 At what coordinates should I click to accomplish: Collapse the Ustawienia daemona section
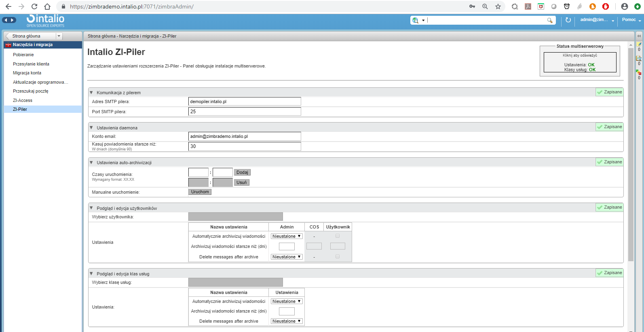click(x=91, y=128)
